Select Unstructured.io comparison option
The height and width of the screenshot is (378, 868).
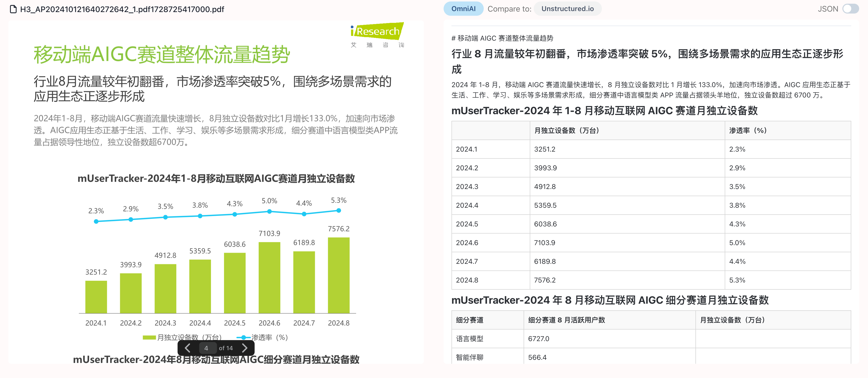(567, 9)
